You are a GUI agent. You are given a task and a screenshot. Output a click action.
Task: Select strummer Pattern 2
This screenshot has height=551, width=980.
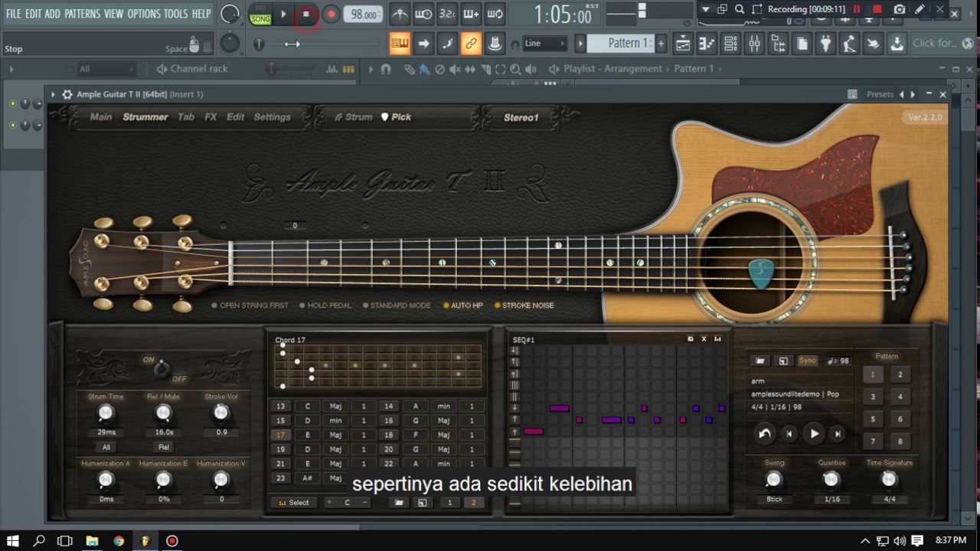(900, 375)
